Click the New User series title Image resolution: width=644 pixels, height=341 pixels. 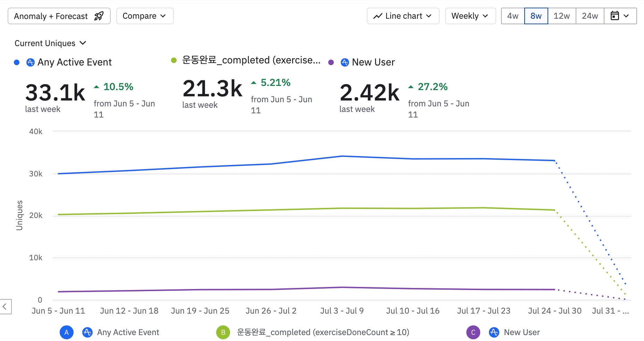373,62
